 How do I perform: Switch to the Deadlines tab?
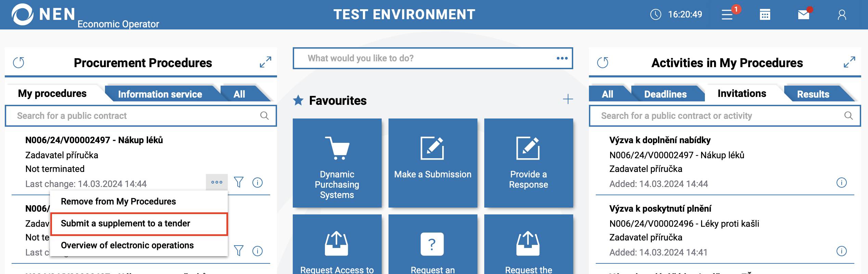pos(665,94)
